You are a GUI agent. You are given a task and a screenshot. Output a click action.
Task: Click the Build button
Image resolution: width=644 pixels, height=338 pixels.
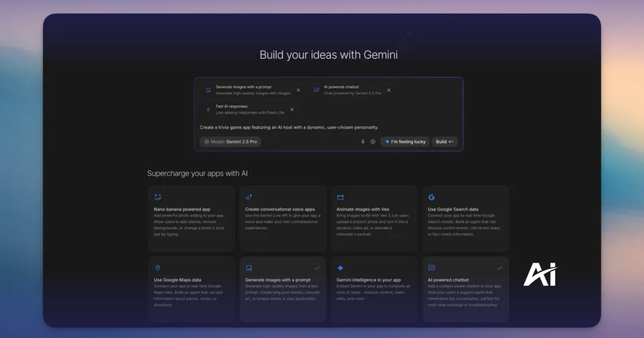(444, 142)
